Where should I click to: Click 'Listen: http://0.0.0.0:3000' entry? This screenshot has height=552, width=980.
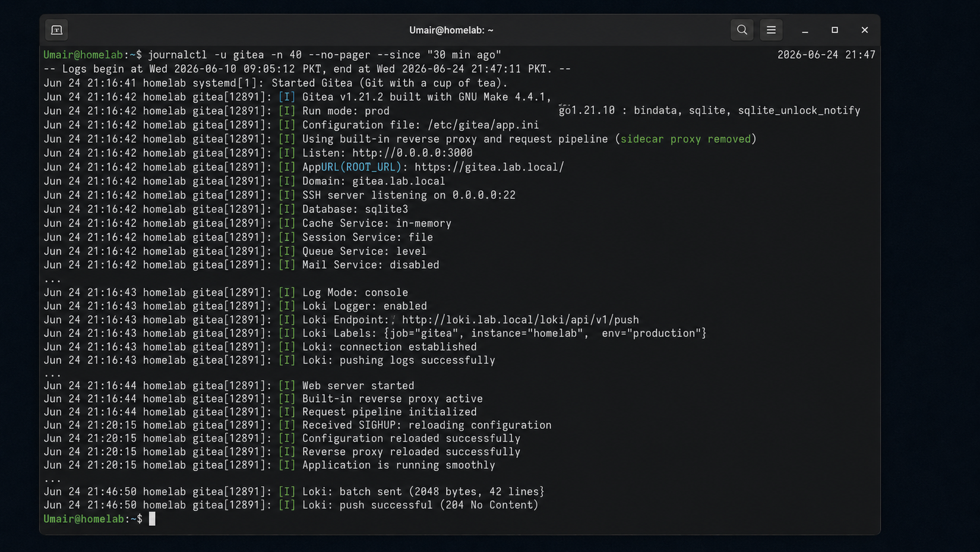click(x=387, y=153)
